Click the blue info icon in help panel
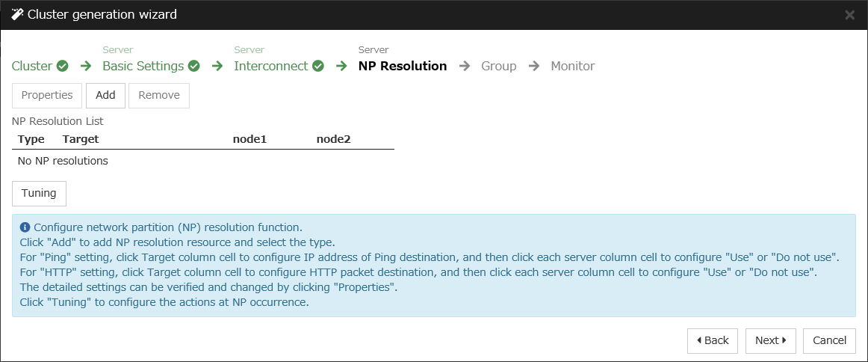 25,227
